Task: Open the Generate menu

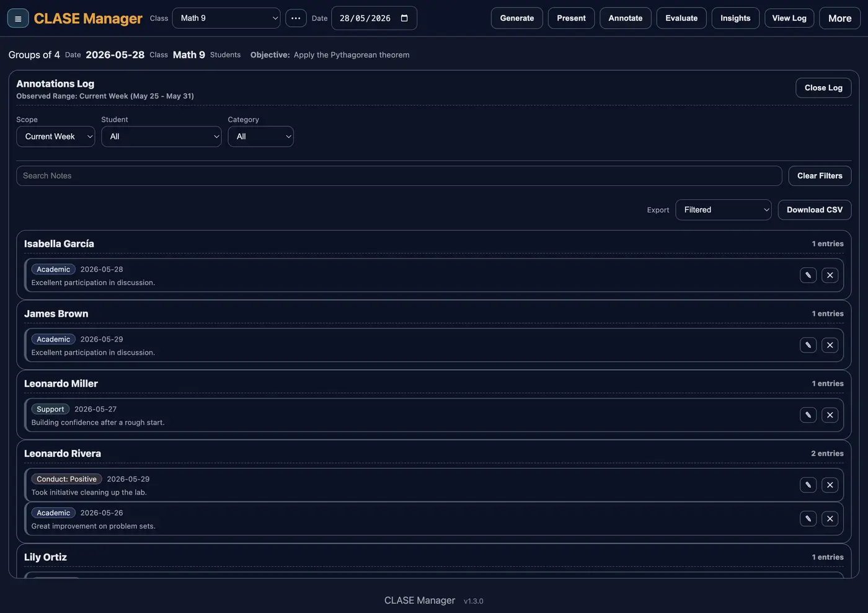Action: (517, 18)
